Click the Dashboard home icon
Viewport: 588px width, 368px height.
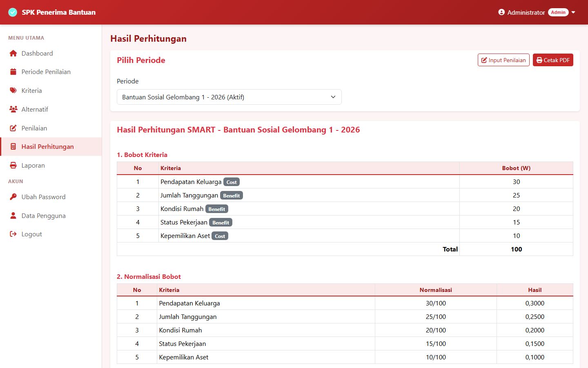tap(13, 53)
